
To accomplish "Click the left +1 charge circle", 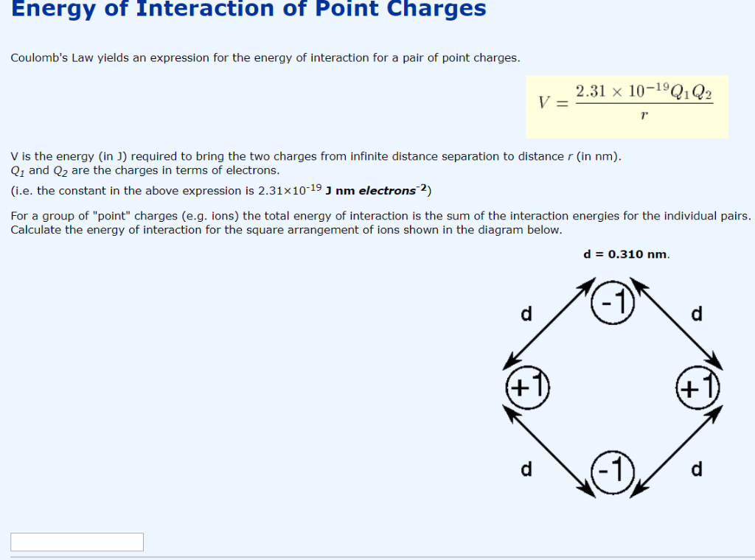I will (x=527, y=386).
